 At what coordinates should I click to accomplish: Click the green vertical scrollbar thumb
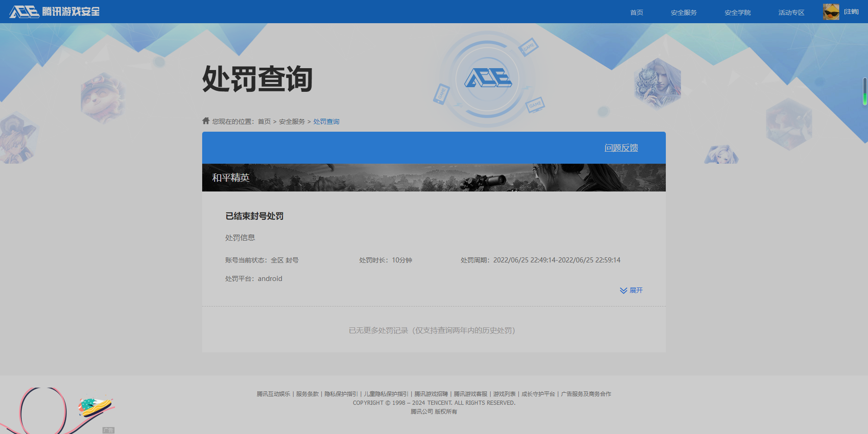pos(865,91)
